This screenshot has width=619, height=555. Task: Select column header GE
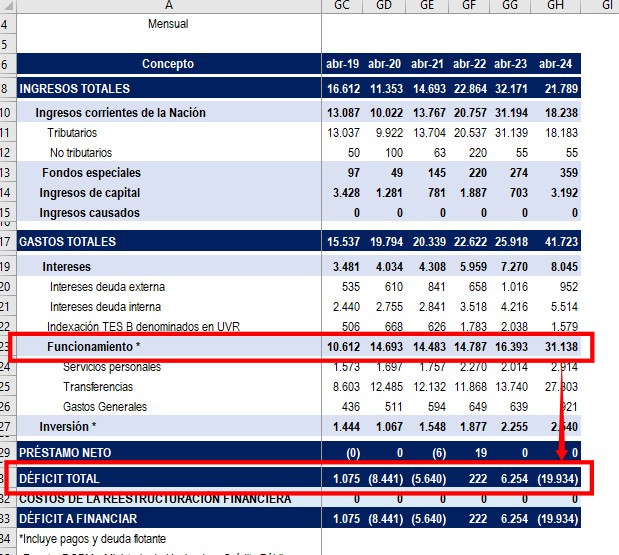[427, 6]
